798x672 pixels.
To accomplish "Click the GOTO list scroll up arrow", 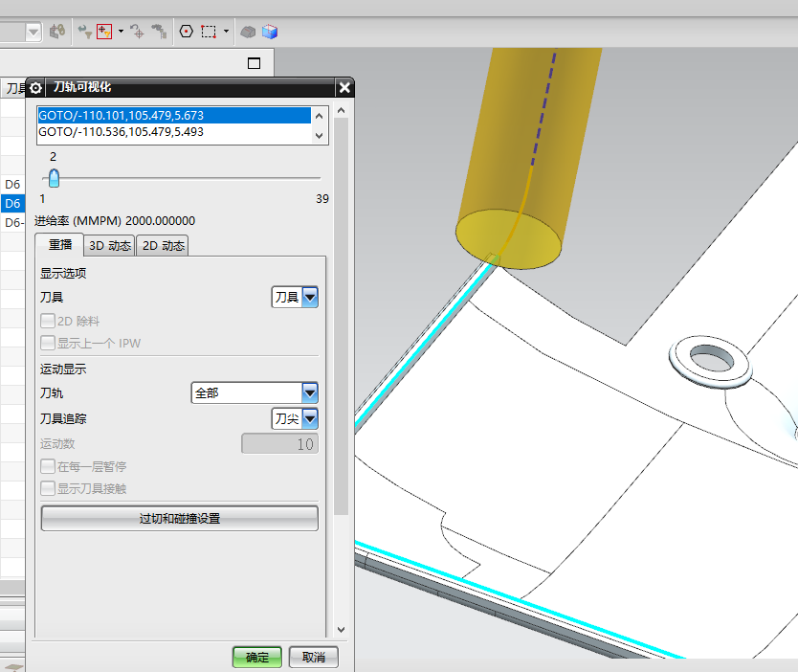I will (319, 116).
